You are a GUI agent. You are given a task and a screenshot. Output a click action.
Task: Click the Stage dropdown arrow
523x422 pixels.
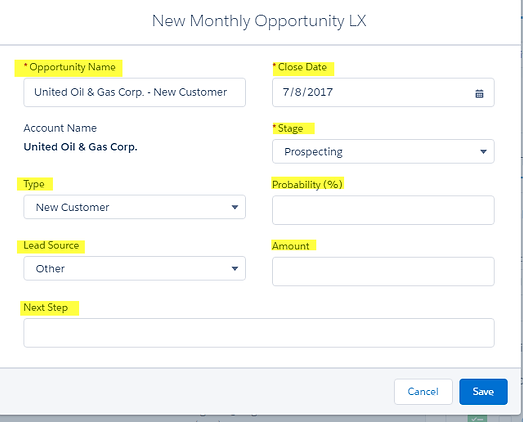(x=483, y=152)
